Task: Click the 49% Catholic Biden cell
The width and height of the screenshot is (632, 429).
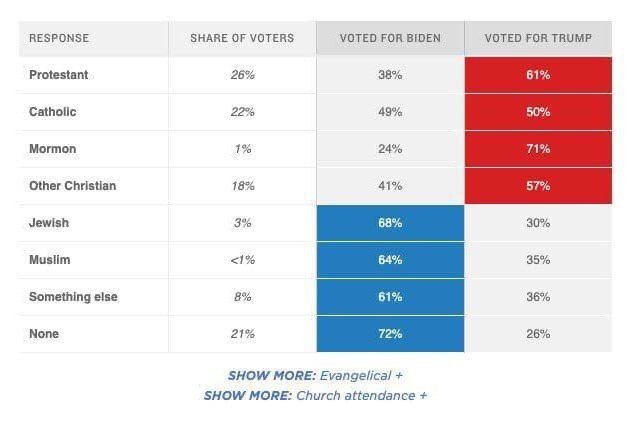Action: pos(390,112)
